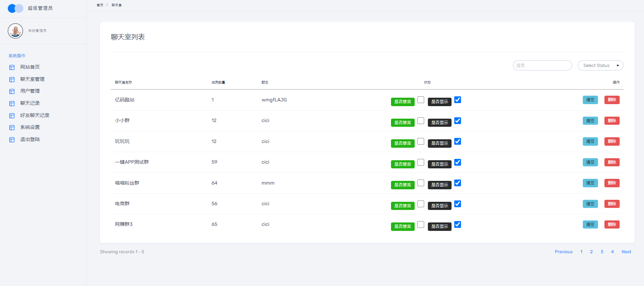Image resolution: width=644 pixels, height=286 pixels.
Task: Open 系统设置 in the sidebar menu
Action: (x=30, y=127)
